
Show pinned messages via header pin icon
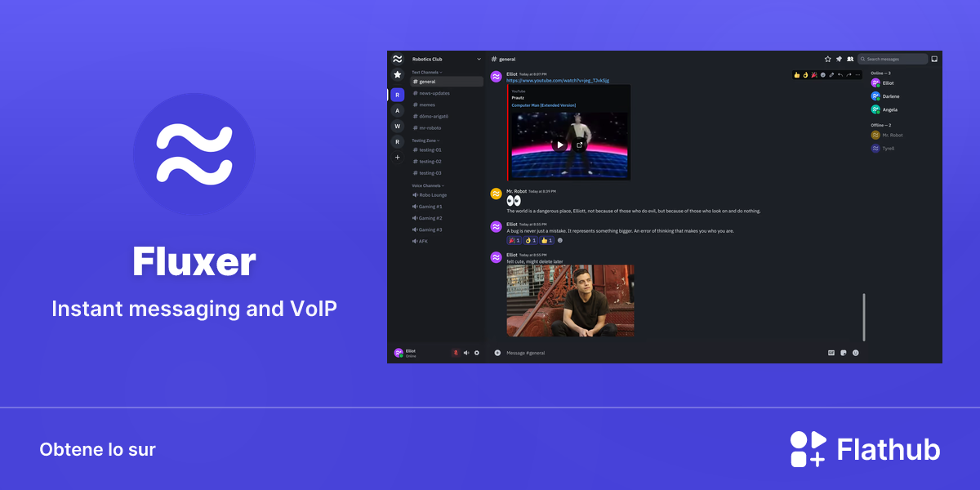pos(839,59)
